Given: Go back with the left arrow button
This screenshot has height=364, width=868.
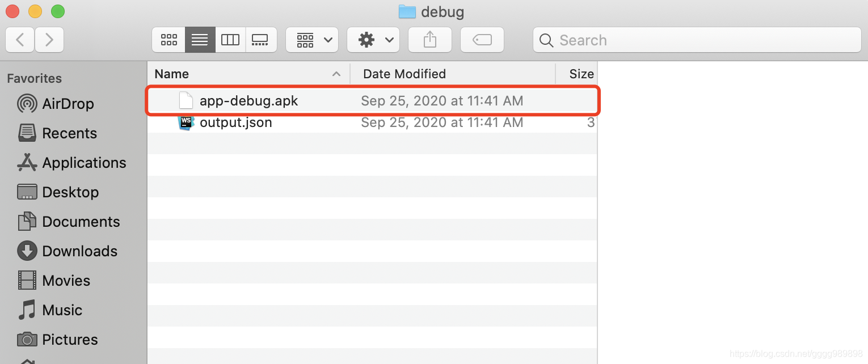Looking at the screenshot, I should 20,40.
